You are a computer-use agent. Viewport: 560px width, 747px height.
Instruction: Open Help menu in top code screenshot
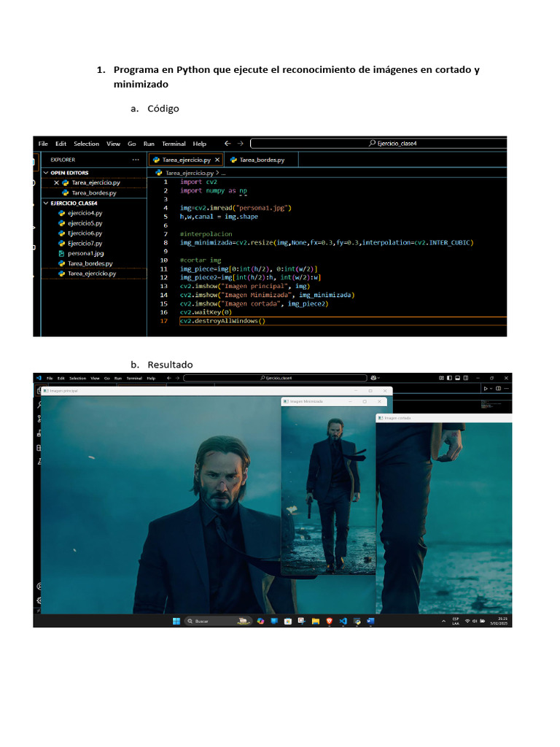coord(200,144)
